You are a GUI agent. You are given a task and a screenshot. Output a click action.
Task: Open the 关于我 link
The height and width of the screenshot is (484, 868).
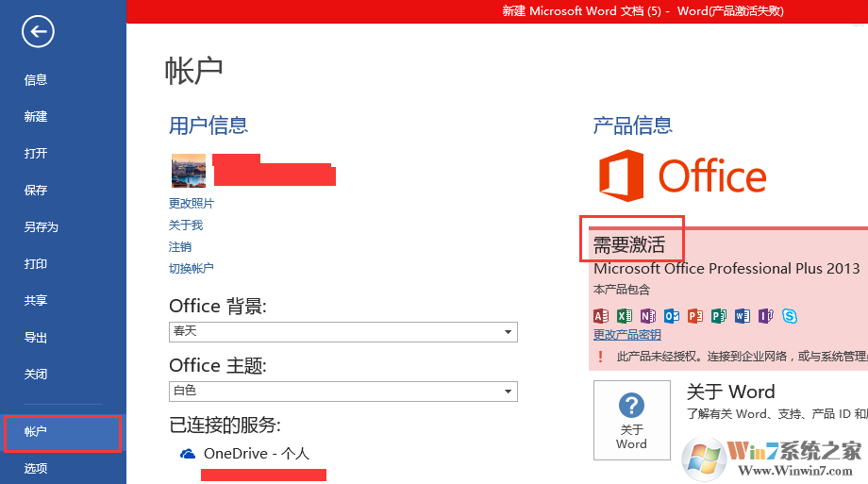click(x=186, y=225)
